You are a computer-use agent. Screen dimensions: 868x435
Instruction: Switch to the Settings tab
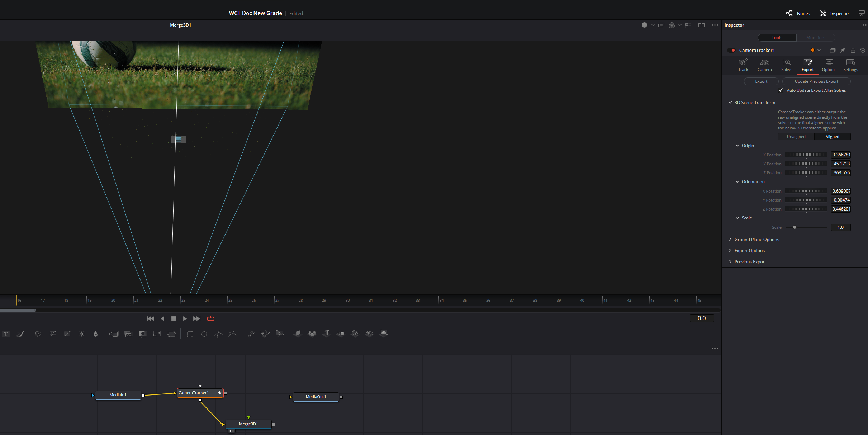850,65
